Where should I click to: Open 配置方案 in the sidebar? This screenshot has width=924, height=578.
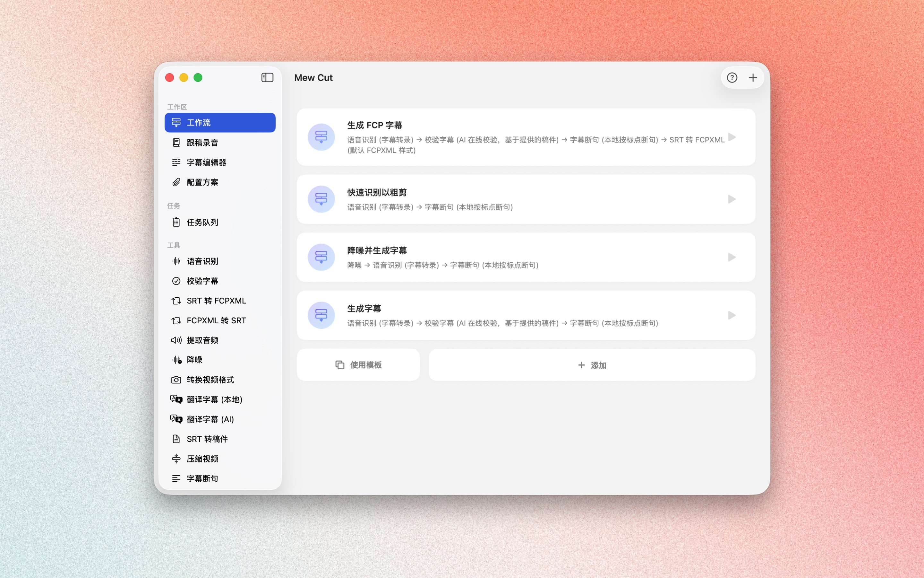point(220,182)
